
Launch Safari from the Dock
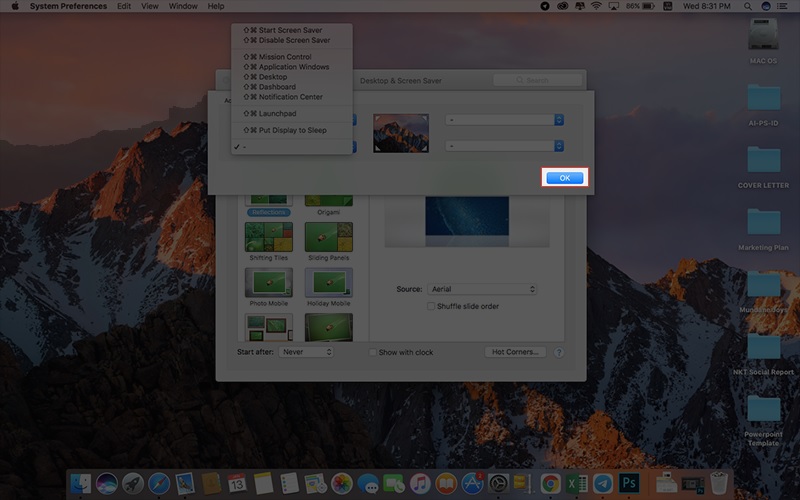point(159,484)
